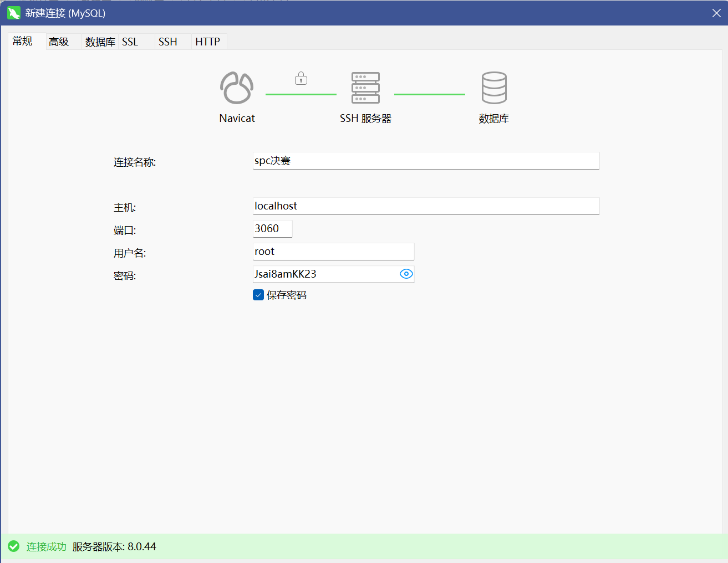Uncheck the 保存密码 checkbox

pyautogui.click(x=258, y=295)
